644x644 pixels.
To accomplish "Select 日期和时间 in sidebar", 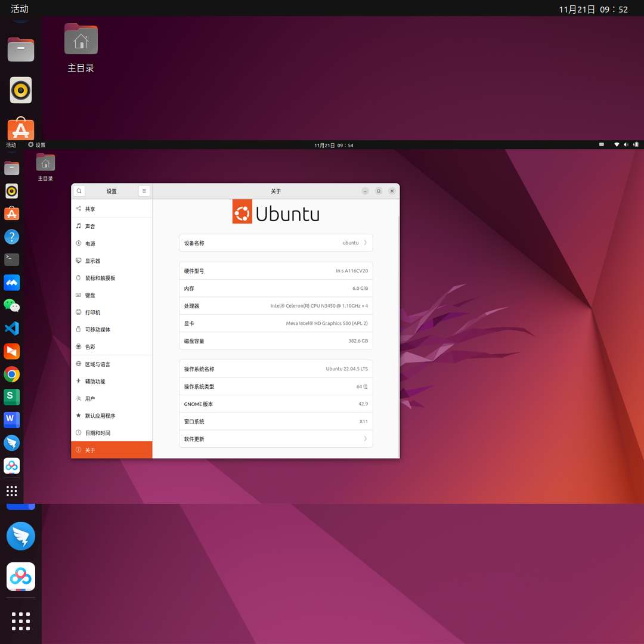I will coord(112,433).
